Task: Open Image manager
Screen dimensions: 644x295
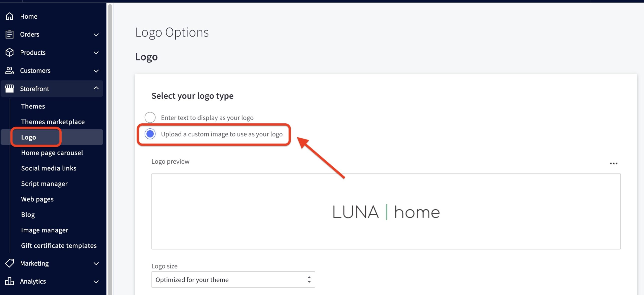Action: (x=45, y=230)
